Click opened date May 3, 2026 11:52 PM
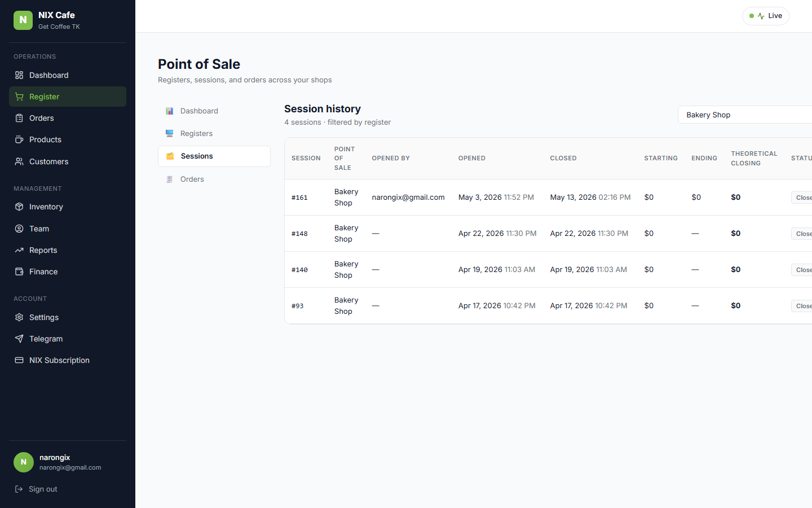The width and height of the screenshot is (812, 508). (x=496, y=198)
